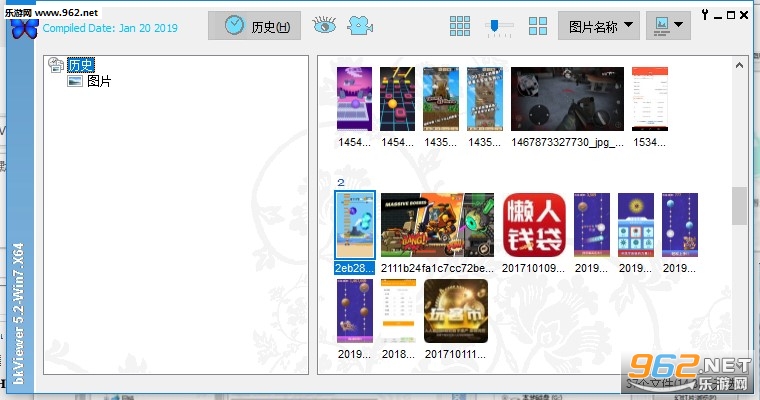Image resolution: width=760 pixels, height=400 pixels.
Task: Click the blue butterfly app logo
Action: (24, 28)
